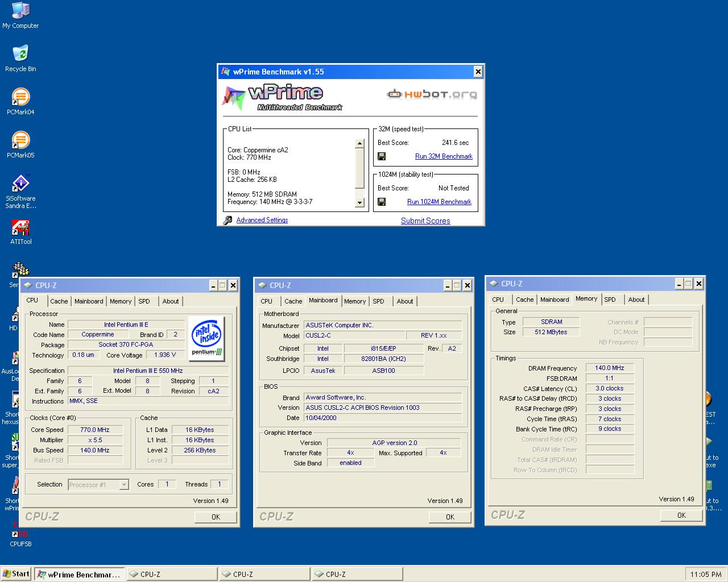Click title icon of the Mainboard CPU-Z window

click(x=262, y=285)
